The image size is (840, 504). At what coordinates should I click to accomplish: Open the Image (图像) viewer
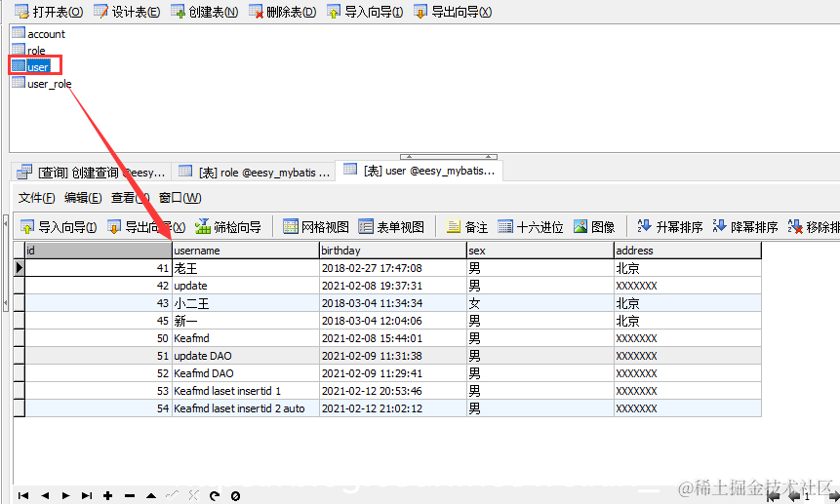tap(594, 227)
